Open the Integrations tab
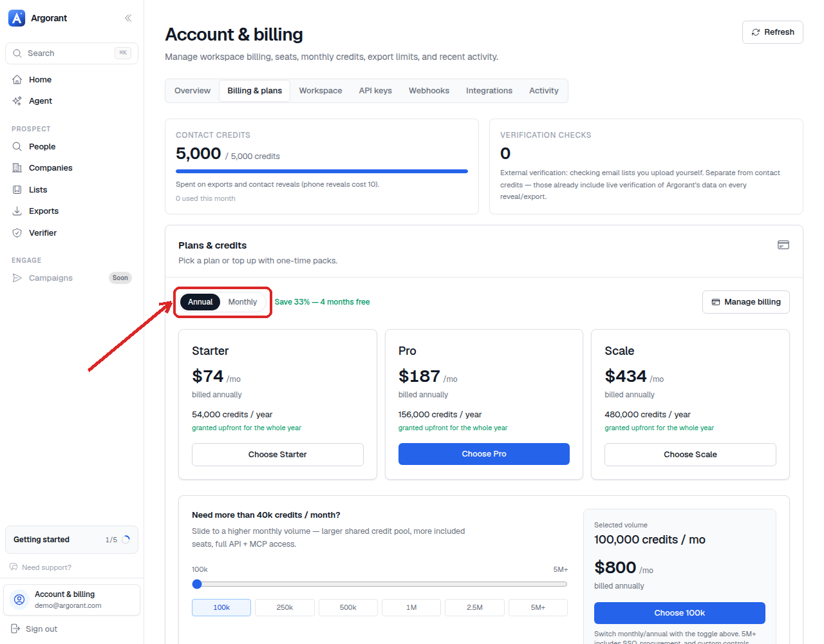824x644 pixels. coord(489,91)
